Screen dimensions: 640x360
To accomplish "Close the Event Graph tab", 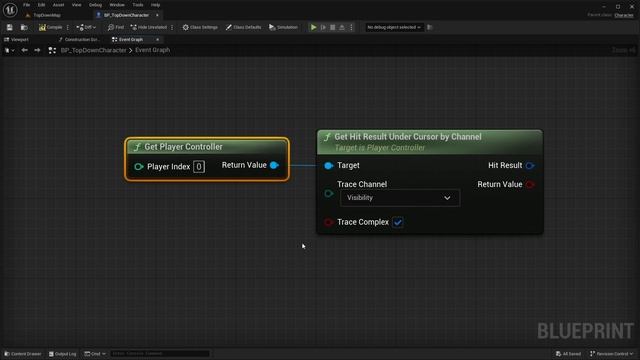I will click(x=158, y=40).
